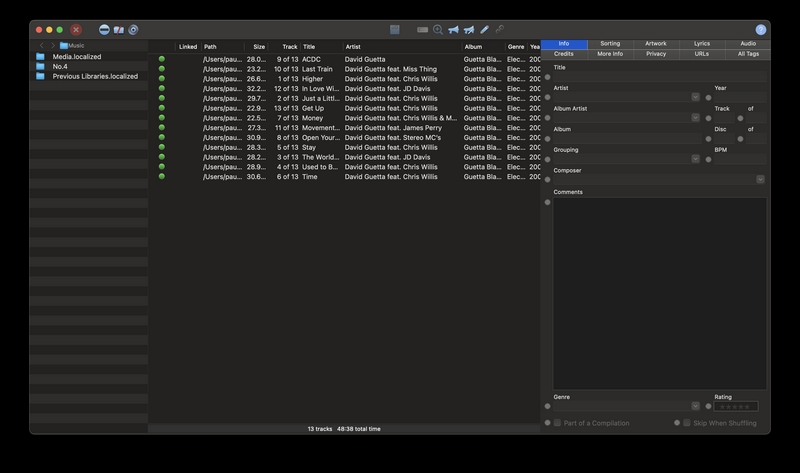Image resolution: width=800 pixels, height=473 pixels.
Task: Sort by the Track column header
Action: tap(284, 47)
